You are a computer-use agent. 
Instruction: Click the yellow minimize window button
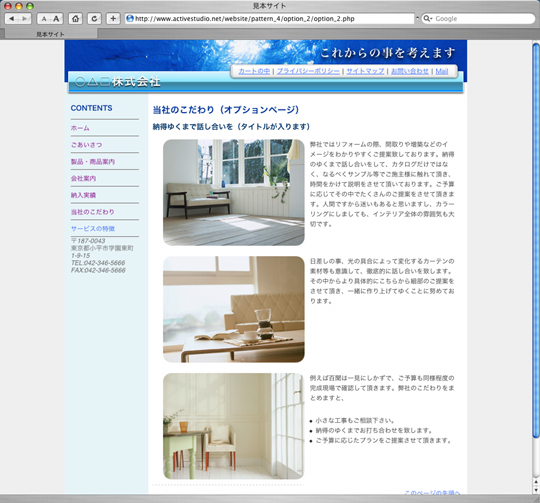tap(19, 6)
